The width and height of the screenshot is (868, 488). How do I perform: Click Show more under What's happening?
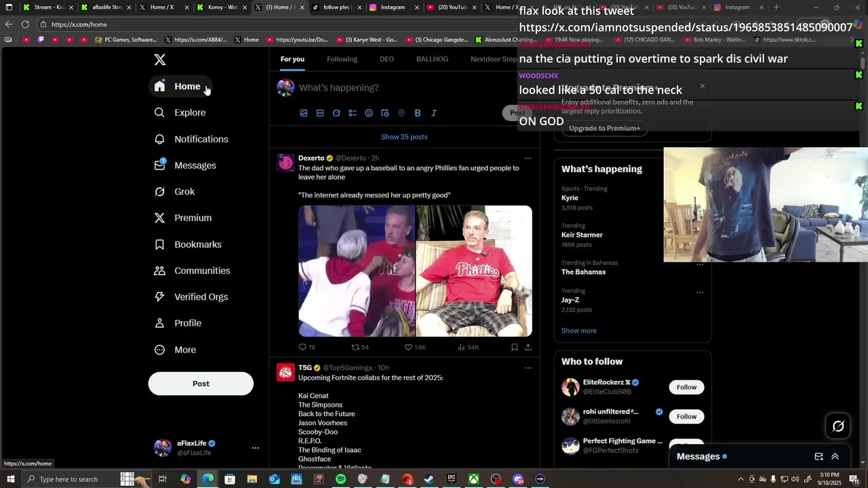(x=578, y=331)
